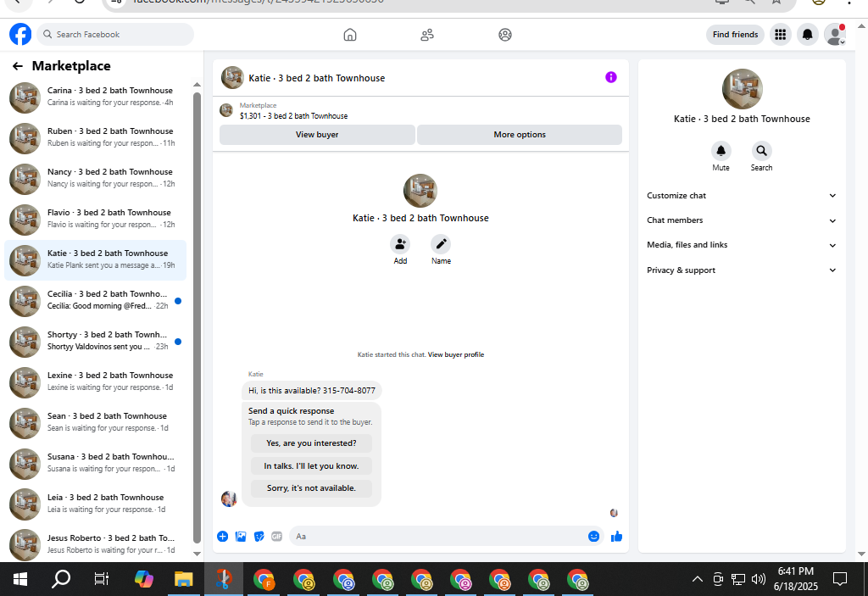Screen dimensions: 868x596
Task: Open the Carina townhouse conversation
Action: tap(95, 97)
